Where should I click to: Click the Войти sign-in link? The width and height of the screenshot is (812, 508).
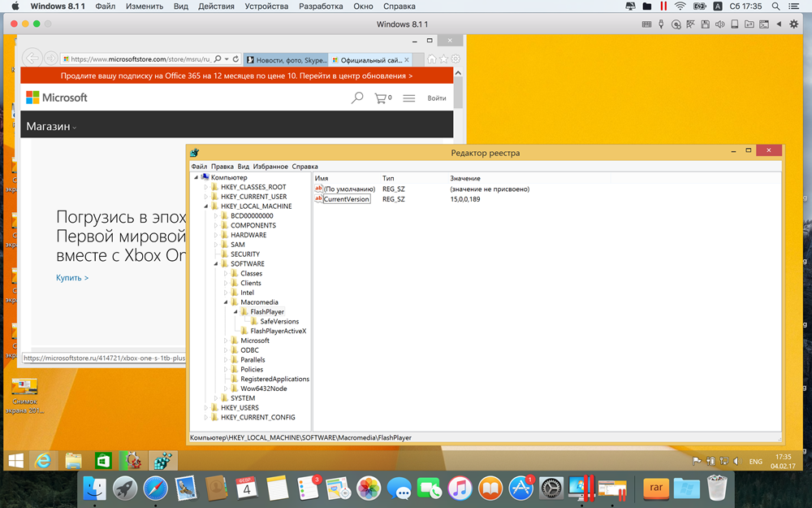pyautogui.click(x=437, y=98)
